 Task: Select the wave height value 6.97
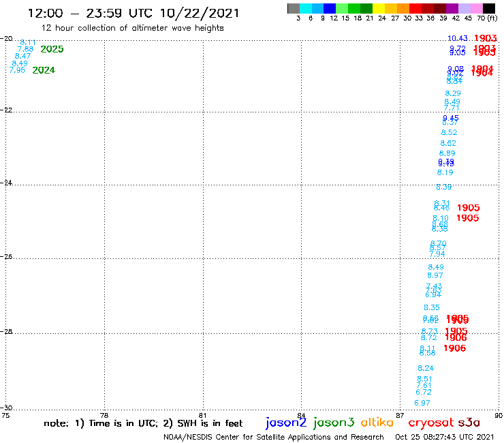[422, 403]
